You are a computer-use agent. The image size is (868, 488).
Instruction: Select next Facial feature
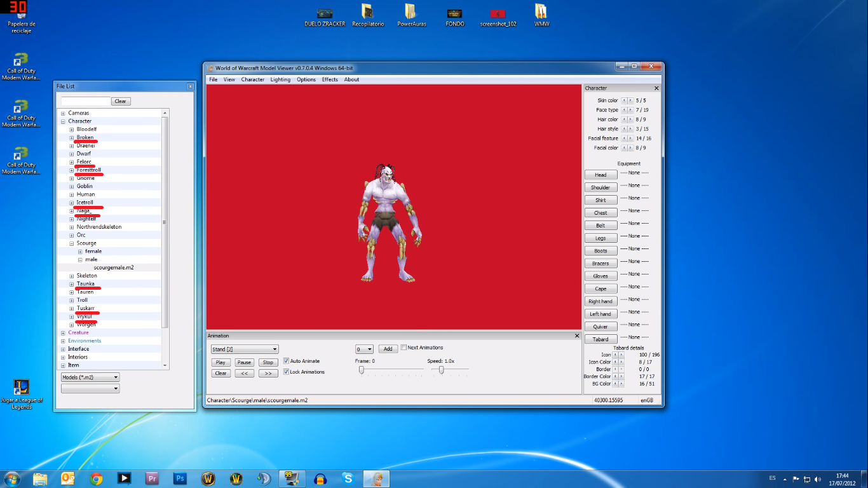(630, 139)
